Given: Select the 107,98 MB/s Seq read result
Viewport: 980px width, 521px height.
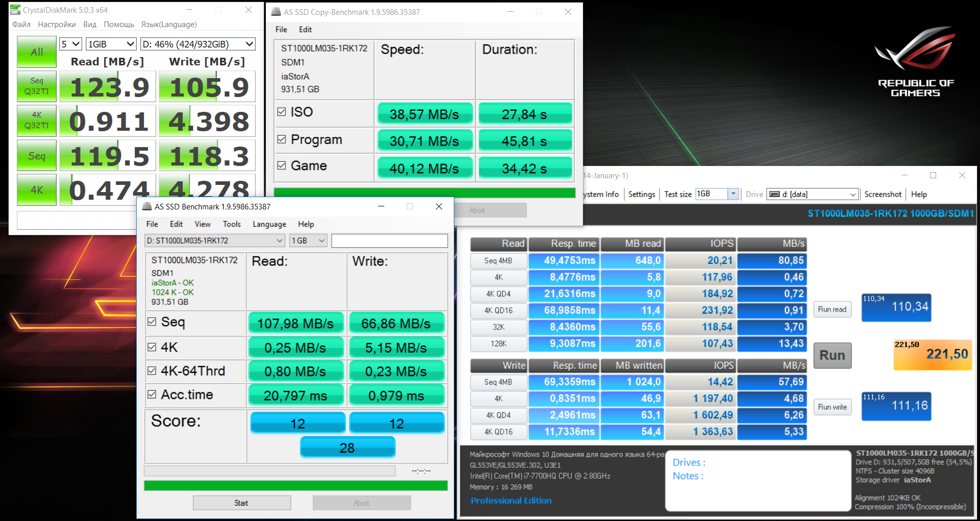Looking at the screenshot, I should click(x=296, y=323).
